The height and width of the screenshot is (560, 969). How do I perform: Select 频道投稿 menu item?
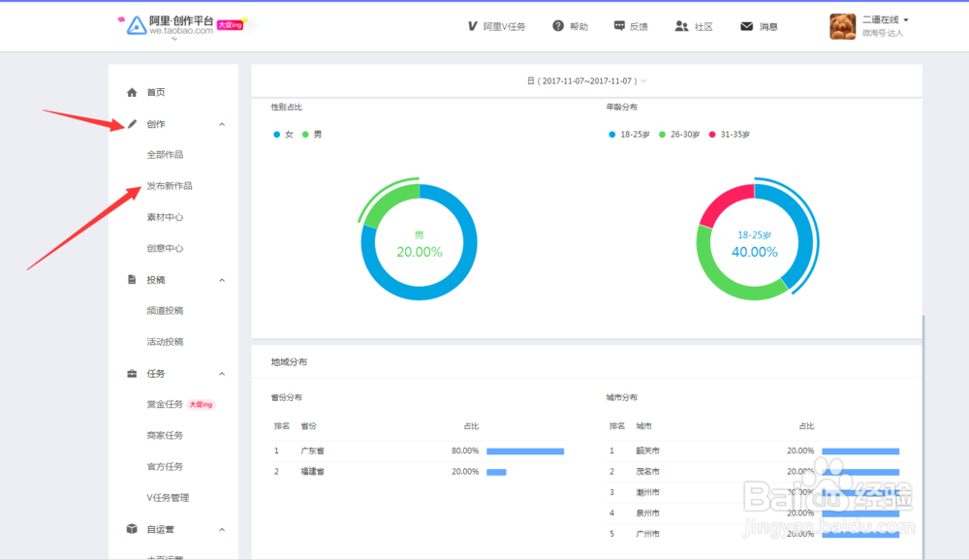point(165,310)
